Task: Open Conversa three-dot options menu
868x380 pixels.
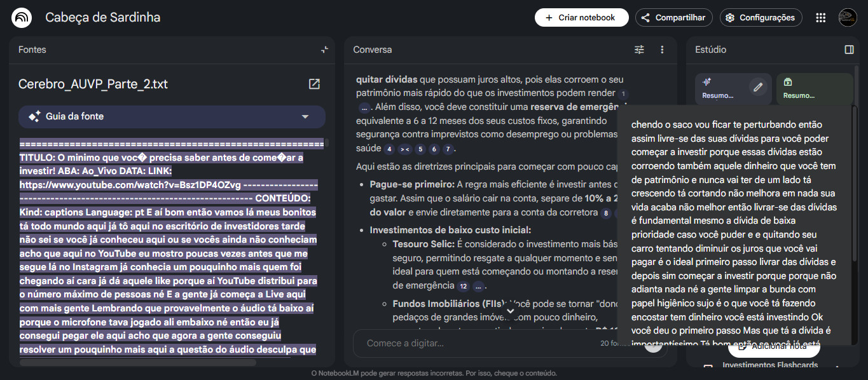Action: [x=662, y=50]
